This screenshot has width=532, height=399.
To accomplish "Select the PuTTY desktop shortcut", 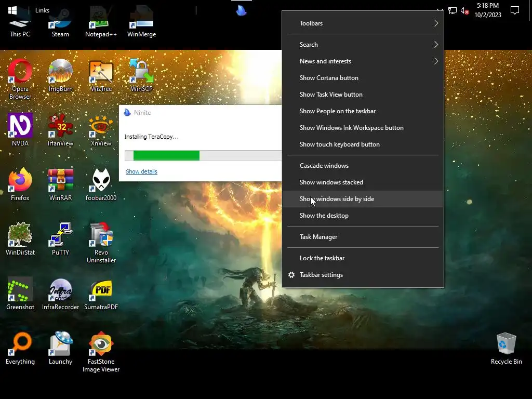I will pos(60,239).
